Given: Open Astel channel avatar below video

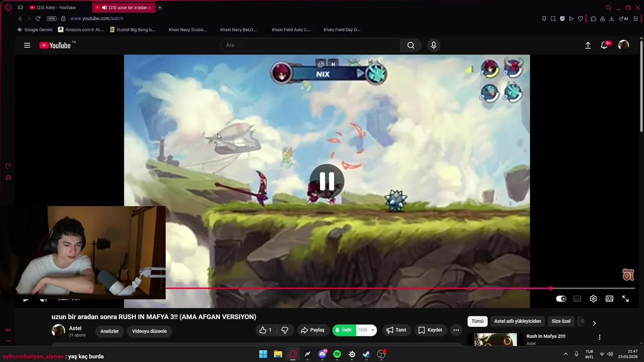Looking at the screenshot, I should [x=58, y=330].
